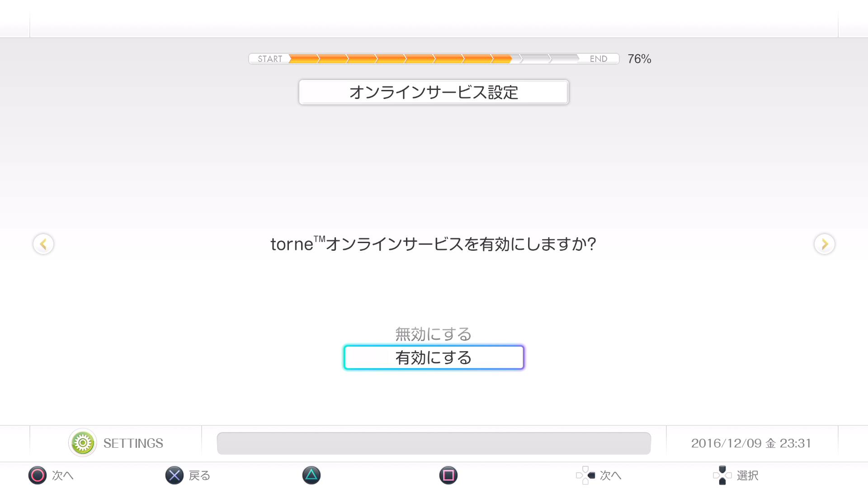Image resolution: width=868 pixels, height=488 pixels.
Task: Click the 76% progress indicator
Action: 639,59
